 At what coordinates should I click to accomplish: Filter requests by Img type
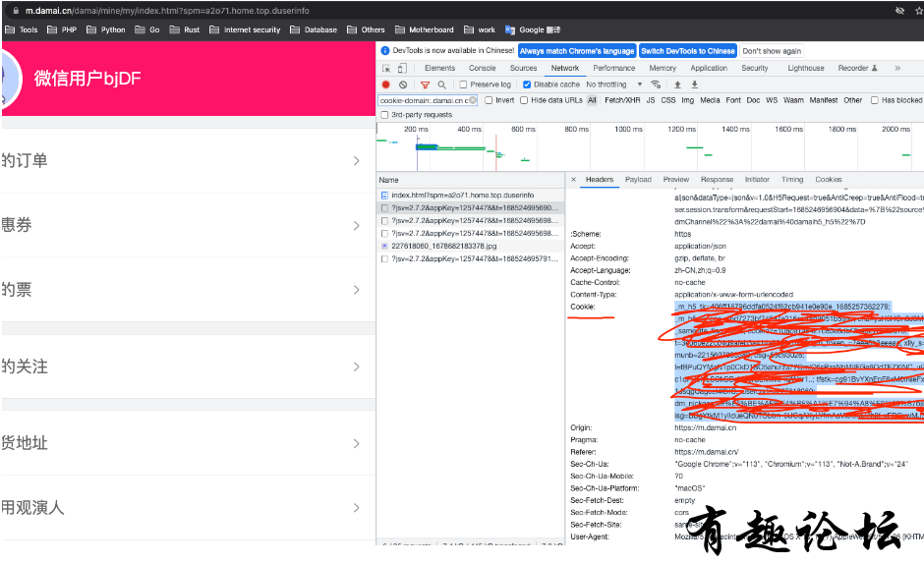(x=688, y=100)
